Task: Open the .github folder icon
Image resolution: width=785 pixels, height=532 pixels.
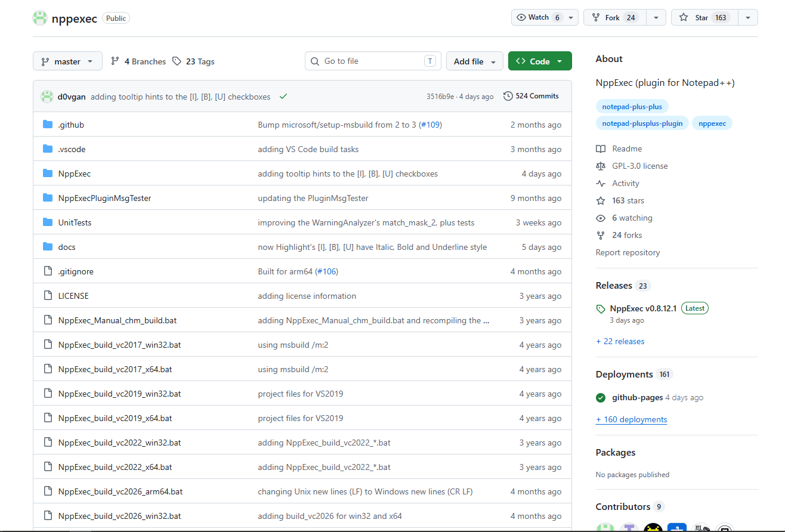Action: tap(48, 125)
